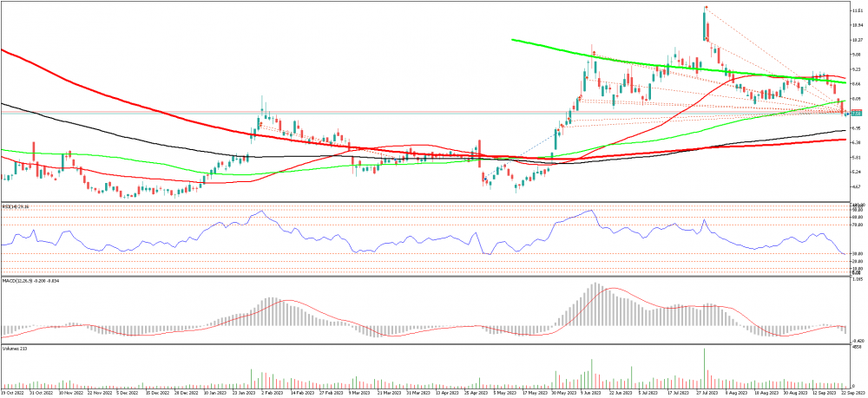Click the 23 Jan 2023 date label
Screen dimensions: 868x398
244,393
